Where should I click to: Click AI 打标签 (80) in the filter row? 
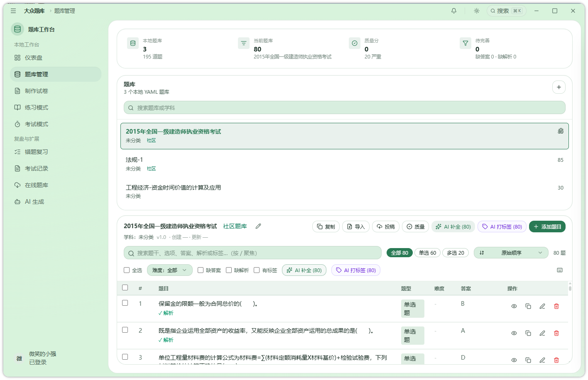[356, 270]
